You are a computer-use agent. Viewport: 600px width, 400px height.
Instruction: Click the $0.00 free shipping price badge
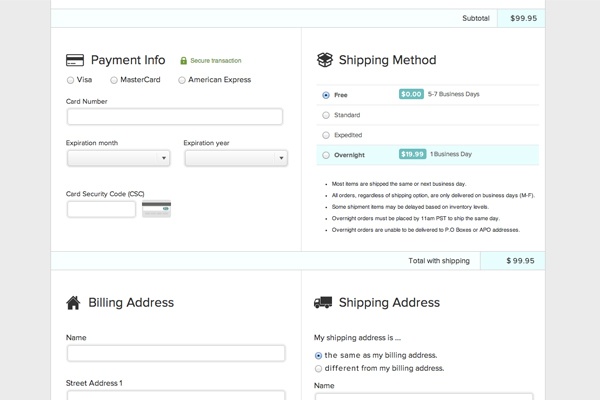411,94
